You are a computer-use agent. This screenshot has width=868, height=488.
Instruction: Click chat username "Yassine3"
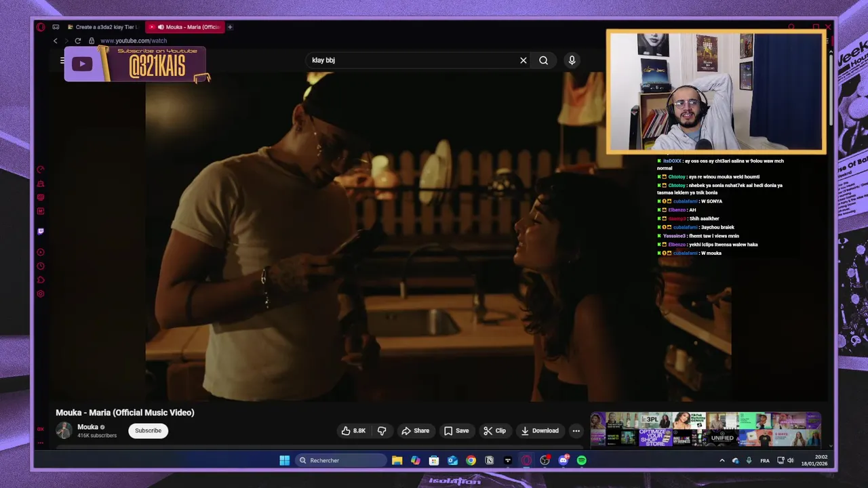673,236
